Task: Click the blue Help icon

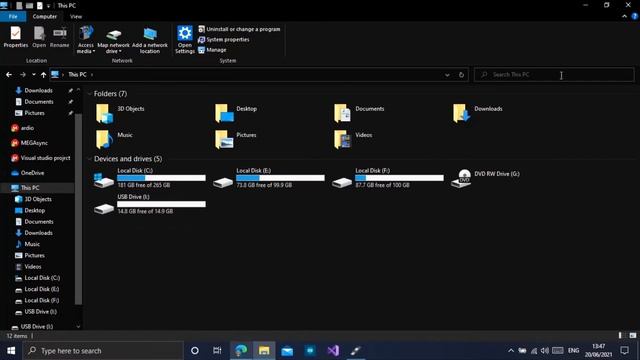Action: [x=635, y=16]
